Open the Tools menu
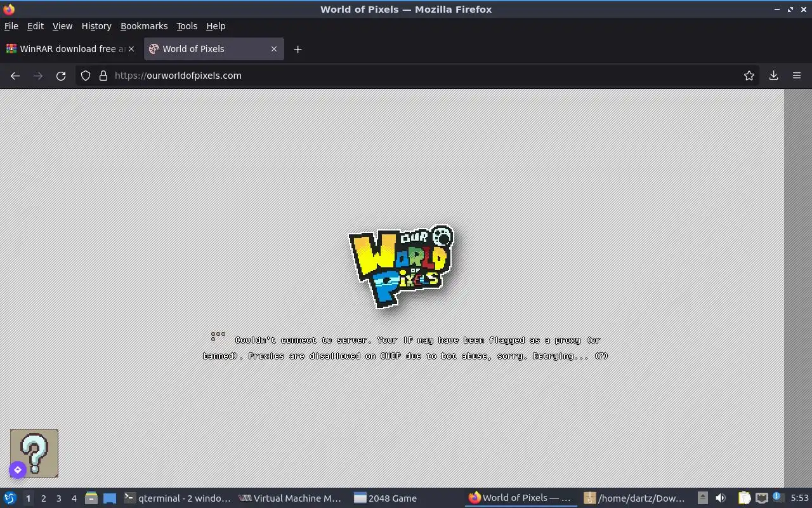 coord(187,26)
